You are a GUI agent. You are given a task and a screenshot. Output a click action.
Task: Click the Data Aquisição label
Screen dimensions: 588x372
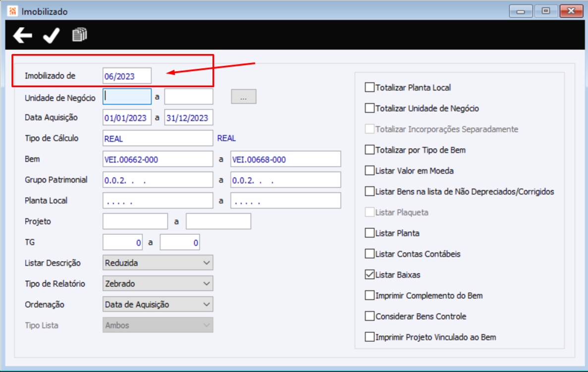coord(51,117)
